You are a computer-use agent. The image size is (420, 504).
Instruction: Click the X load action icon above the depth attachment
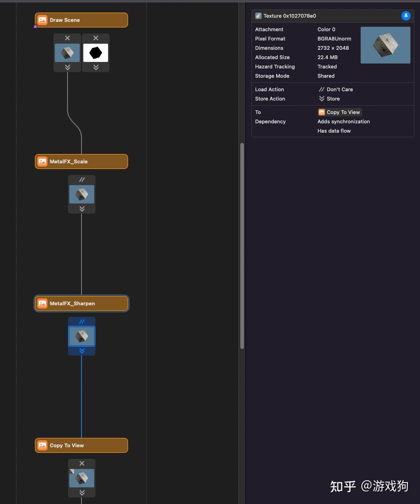tap(95, 38)
